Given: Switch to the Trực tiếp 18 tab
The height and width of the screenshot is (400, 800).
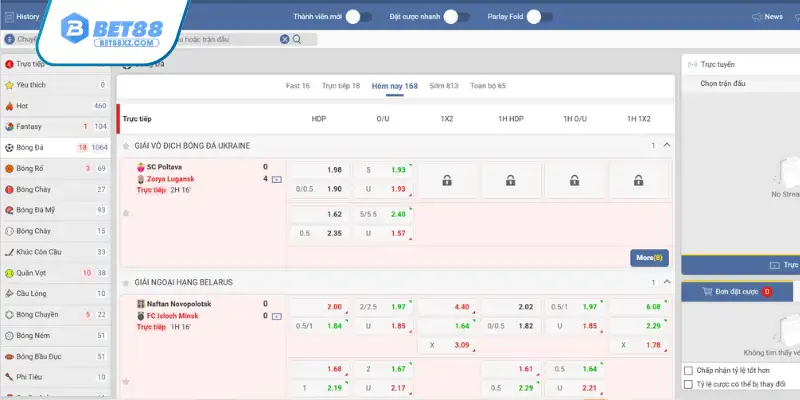Looking at the screenshot, I should [342, 86].
